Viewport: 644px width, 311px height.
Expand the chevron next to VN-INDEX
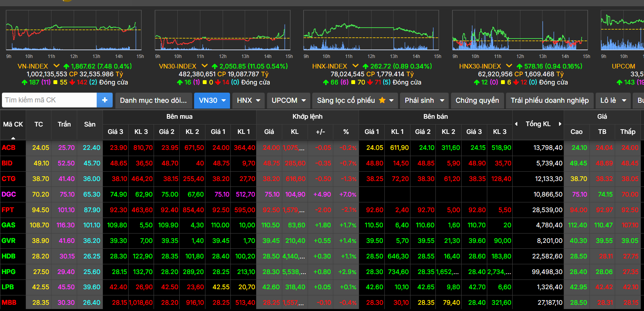(57, 66)
